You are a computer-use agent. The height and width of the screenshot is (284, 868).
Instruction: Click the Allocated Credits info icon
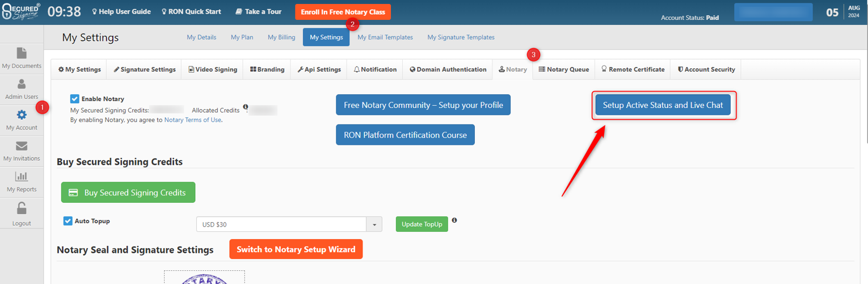coord(246,107)
